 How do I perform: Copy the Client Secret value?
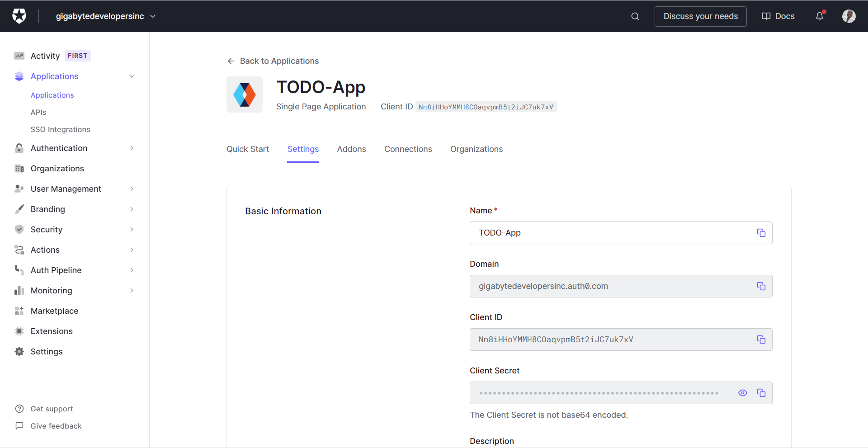(761, 393)
